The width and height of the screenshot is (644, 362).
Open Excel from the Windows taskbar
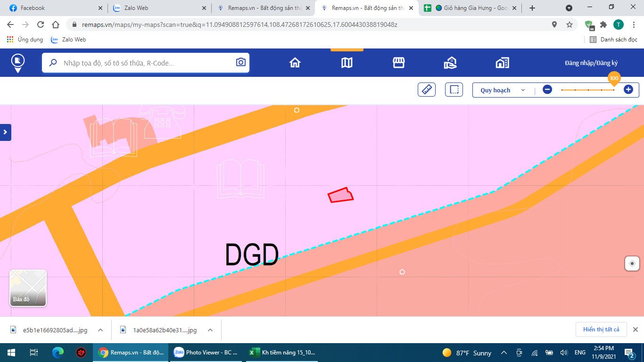pyautogui.click(x=283, y=353)
